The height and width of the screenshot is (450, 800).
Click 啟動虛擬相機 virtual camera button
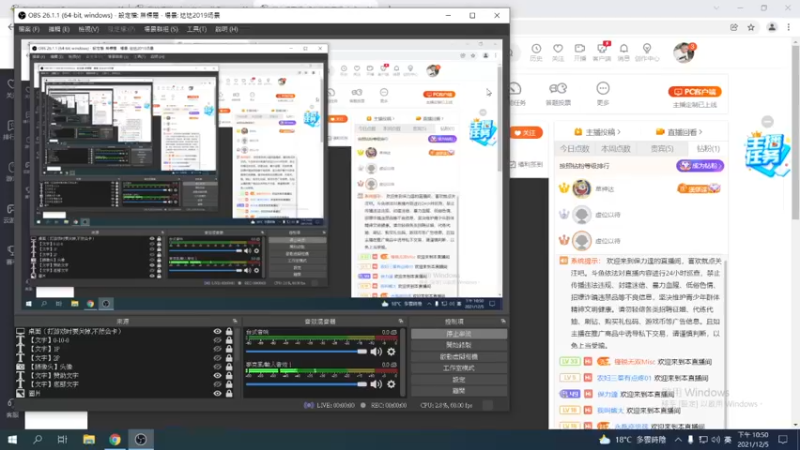[x=459, y=357]
